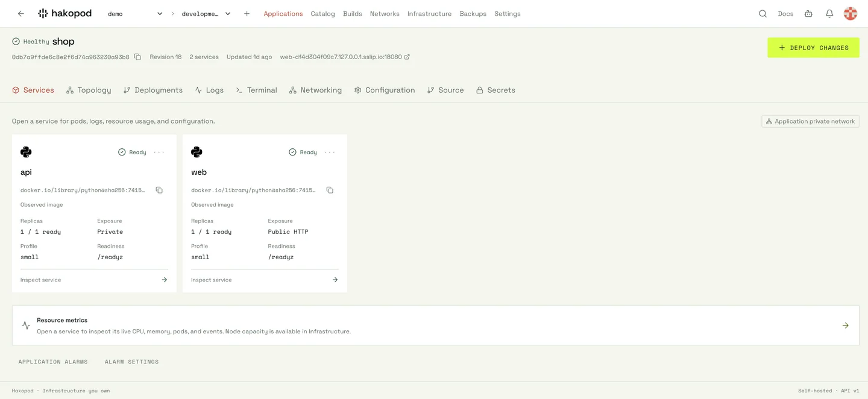The image size is (868, 399).
Task: Click the arrow on web Inspect service
Action: click(335, 280)
